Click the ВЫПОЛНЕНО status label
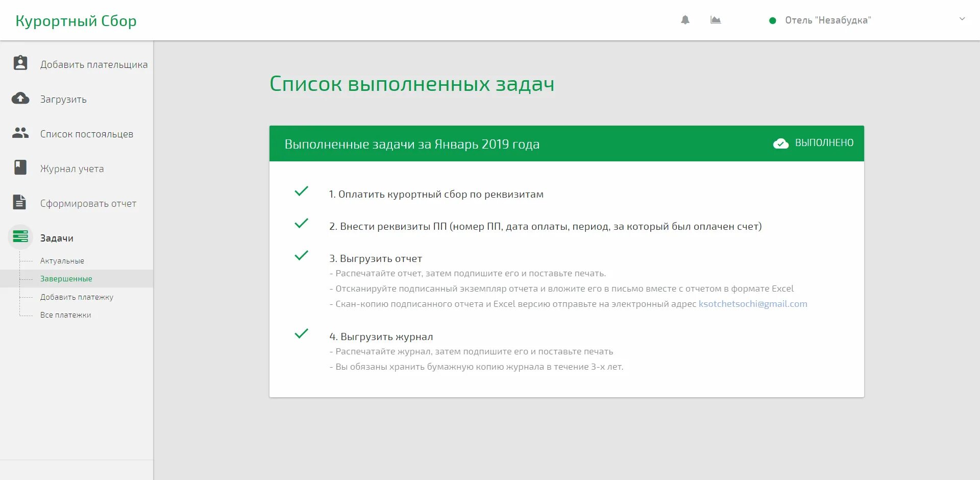The height and width of the screenshot is (480, 980). 824,143
